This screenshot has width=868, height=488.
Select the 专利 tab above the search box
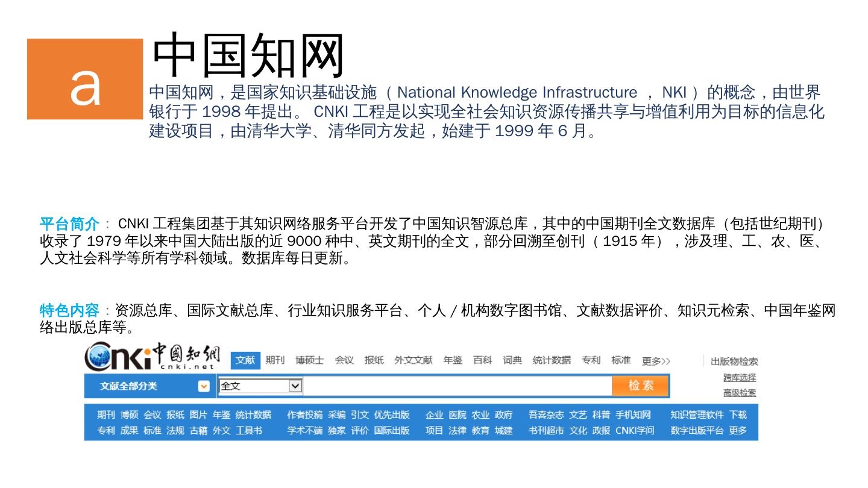(x=591, y=360)
